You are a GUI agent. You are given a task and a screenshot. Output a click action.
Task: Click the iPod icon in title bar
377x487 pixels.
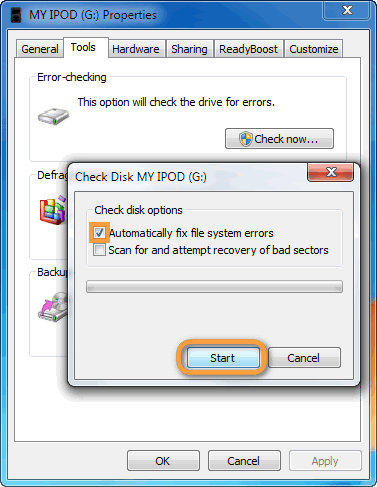[16, 15]
